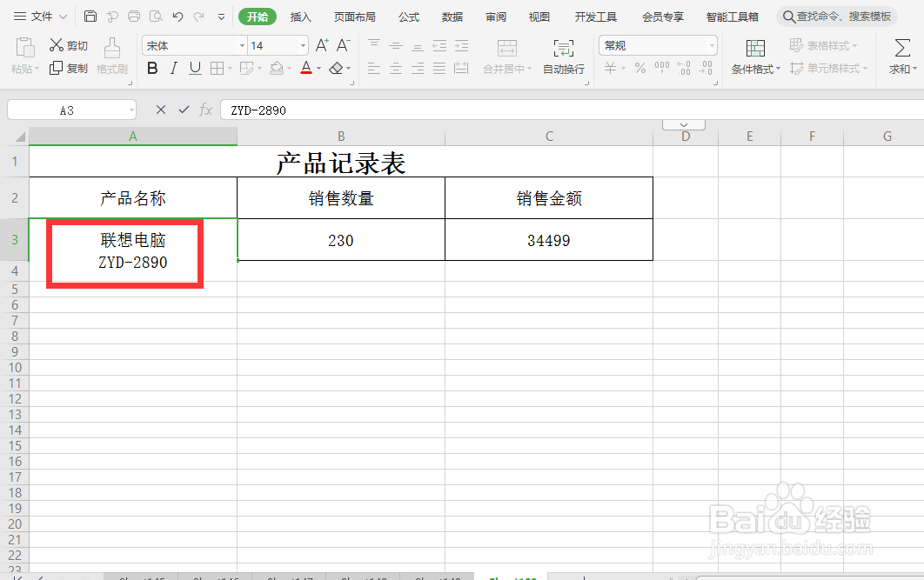Open the 公式 tab
Image resolution: width=924 pixels, height=580 pixels.
point(408,17)
